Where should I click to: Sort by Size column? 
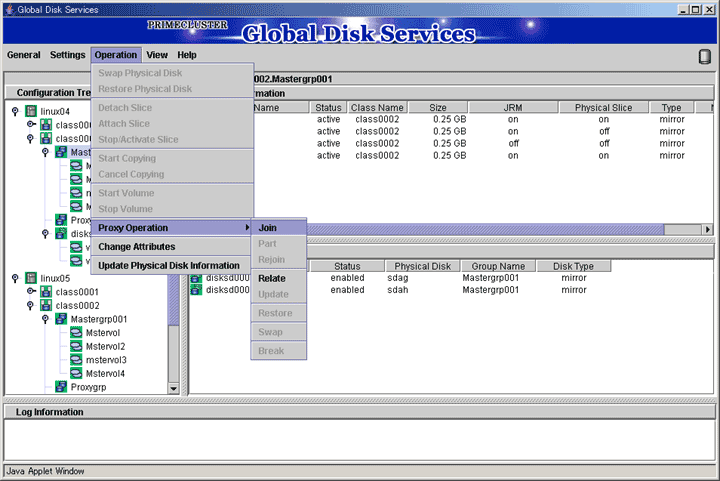(438, 107)
